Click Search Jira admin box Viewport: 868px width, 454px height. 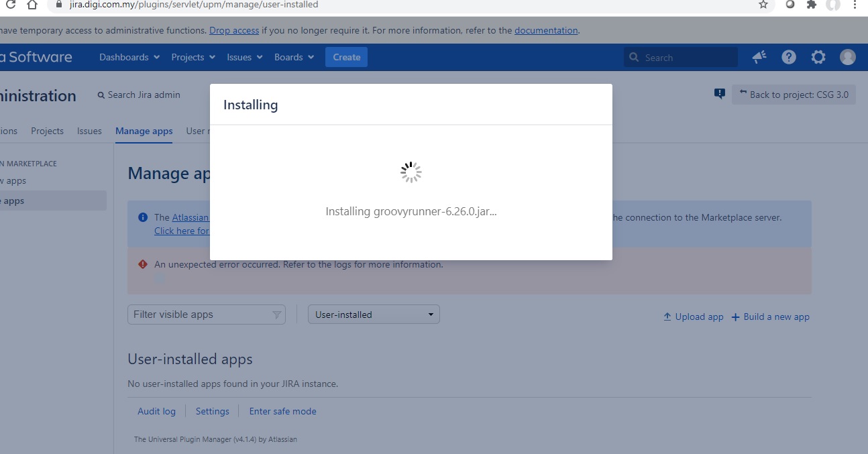coord(139,95)
